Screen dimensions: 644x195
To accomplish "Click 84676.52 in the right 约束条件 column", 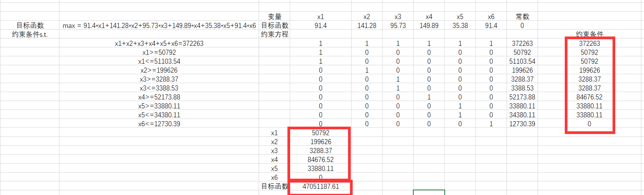I will 590,97.
